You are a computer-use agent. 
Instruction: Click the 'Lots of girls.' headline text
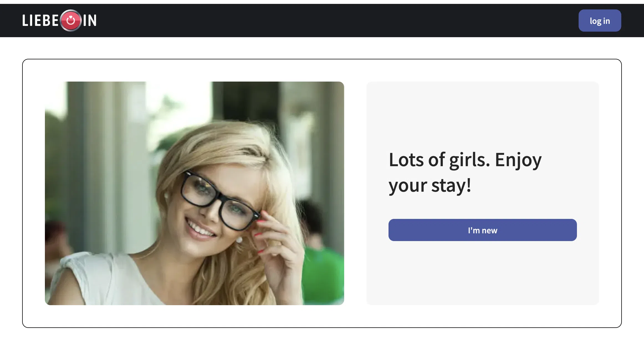pos(439,160)
